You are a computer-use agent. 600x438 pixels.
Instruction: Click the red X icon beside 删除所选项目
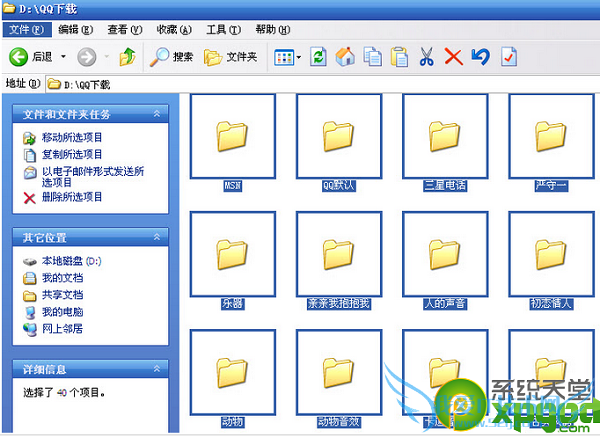click(29, 198)
